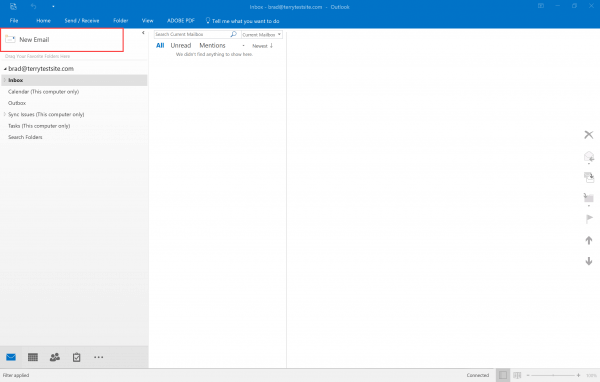
Task: Click the zoom in plus button
Action: point(578,375)
